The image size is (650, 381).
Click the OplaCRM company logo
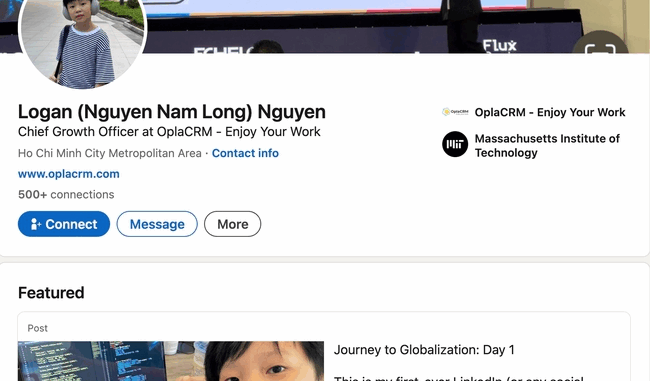[455, 112]
